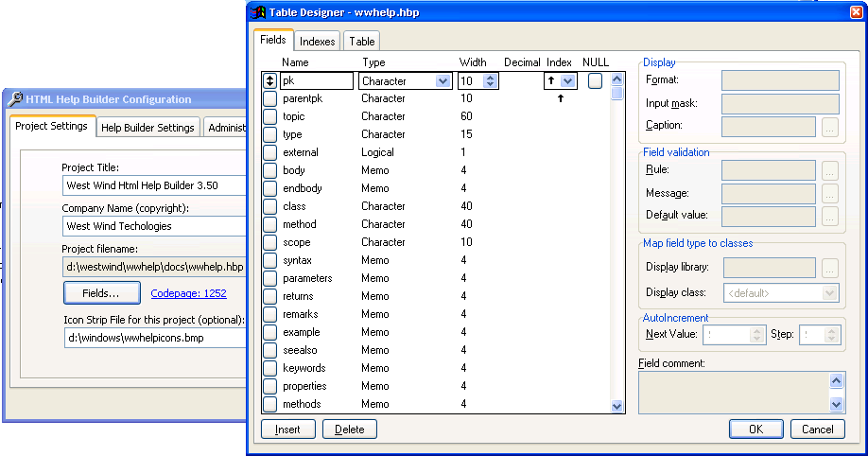Image resolution: width=868 pixels, height=456 pixels.
Task: Click the Caption builder ellipsis button
Action: [x=830, y=128]
